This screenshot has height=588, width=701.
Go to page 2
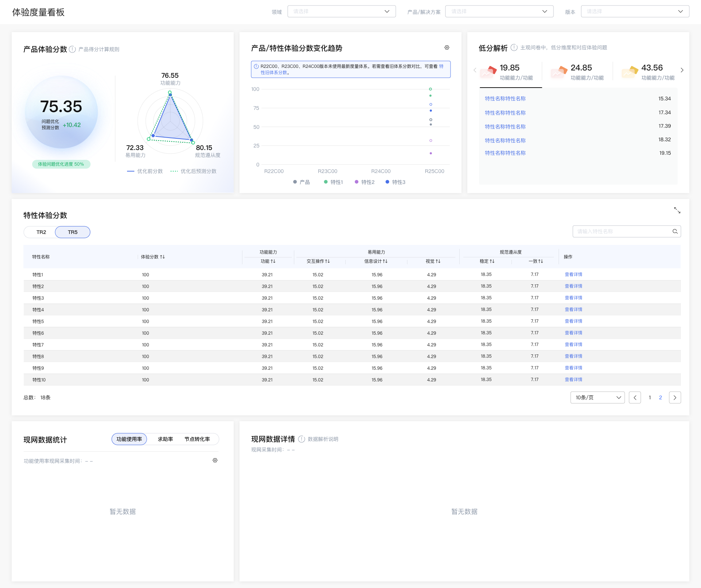pos(660,397)
